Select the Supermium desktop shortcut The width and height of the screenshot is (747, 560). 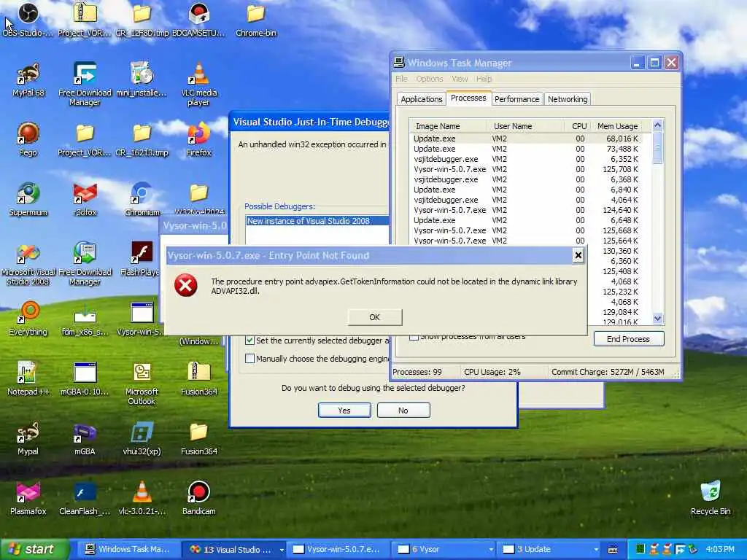coord(28,200)
